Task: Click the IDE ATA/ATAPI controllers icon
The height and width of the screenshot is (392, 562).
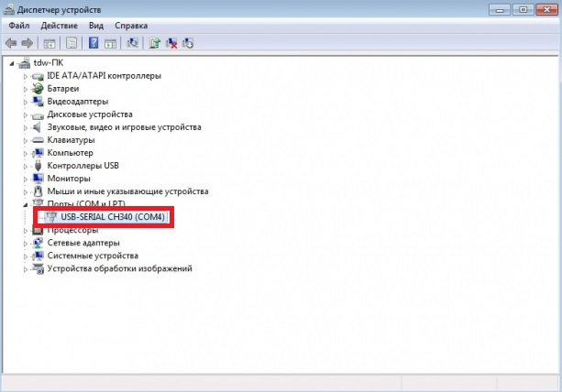Action: click(38, 76)
